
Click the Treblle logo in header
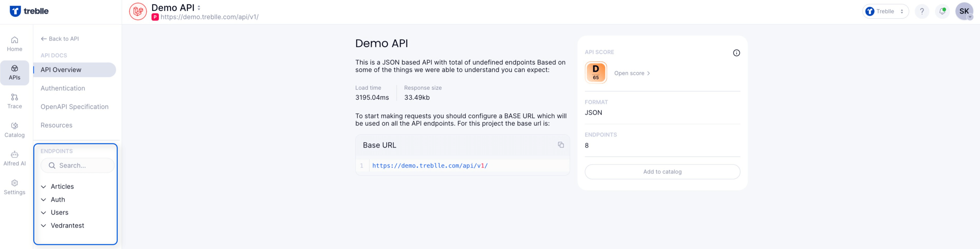point(29,11)
